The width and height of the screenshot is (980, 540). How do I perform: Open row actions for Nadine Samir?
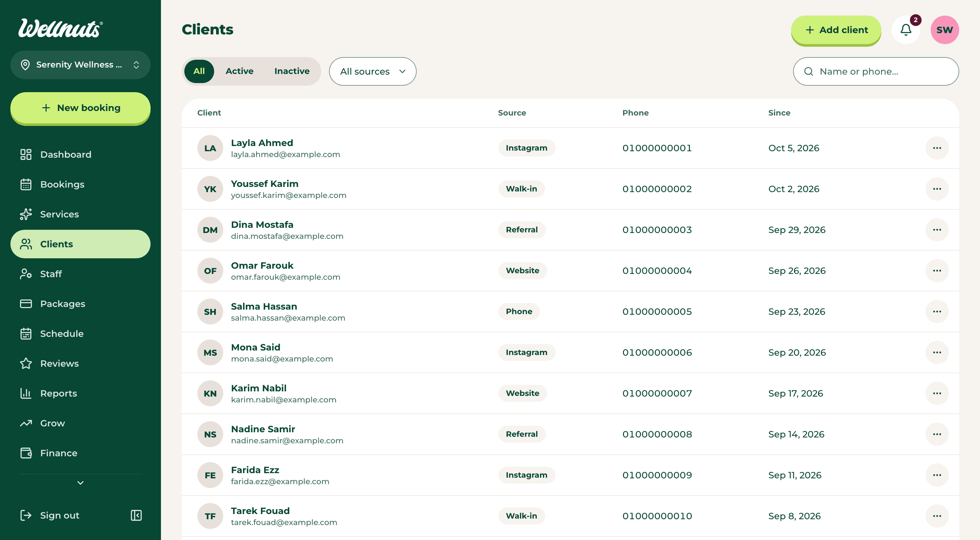pyautogui.click(x=937, y=434)
